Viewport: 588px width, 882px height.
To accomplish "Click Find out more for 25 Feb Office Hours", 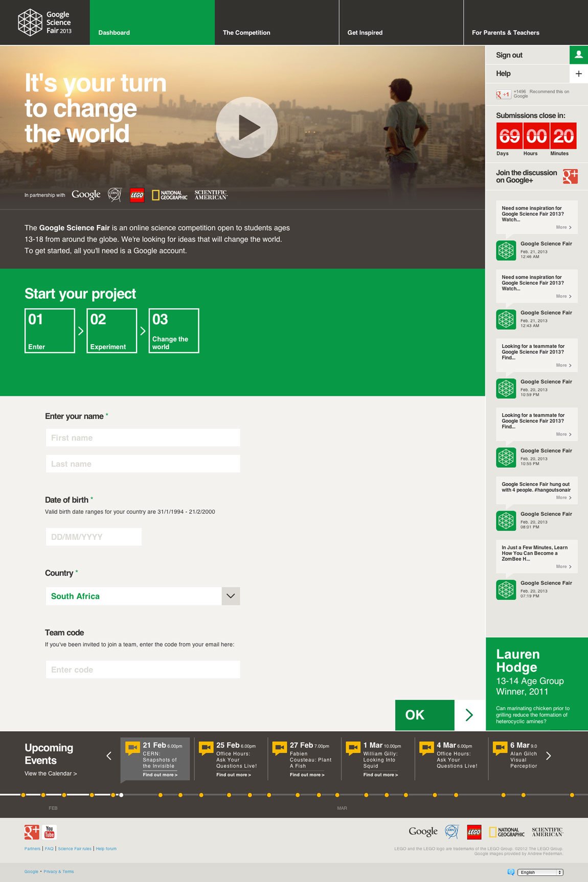I will 234,775.
